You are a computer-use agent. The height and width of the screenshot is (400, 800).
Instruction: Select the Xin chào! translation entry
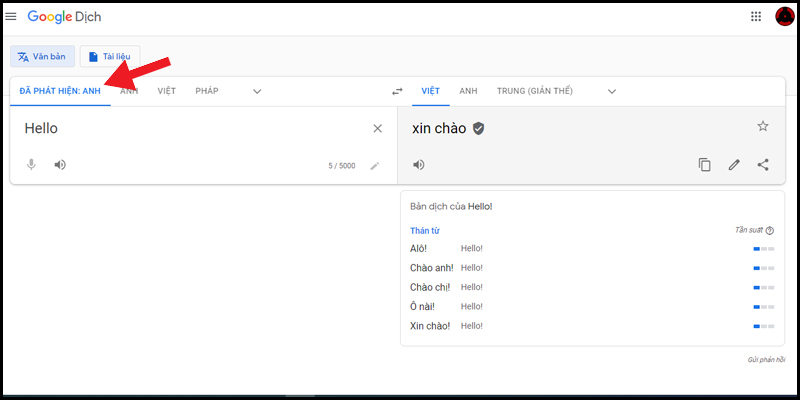point(430,326)
